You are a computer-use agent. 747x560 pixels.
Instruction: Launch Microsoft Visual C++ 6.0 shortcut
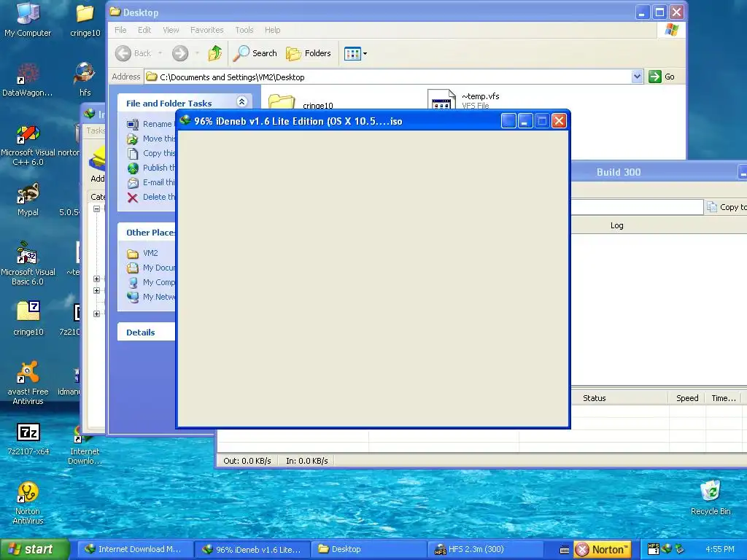click(x=28, y=145)
